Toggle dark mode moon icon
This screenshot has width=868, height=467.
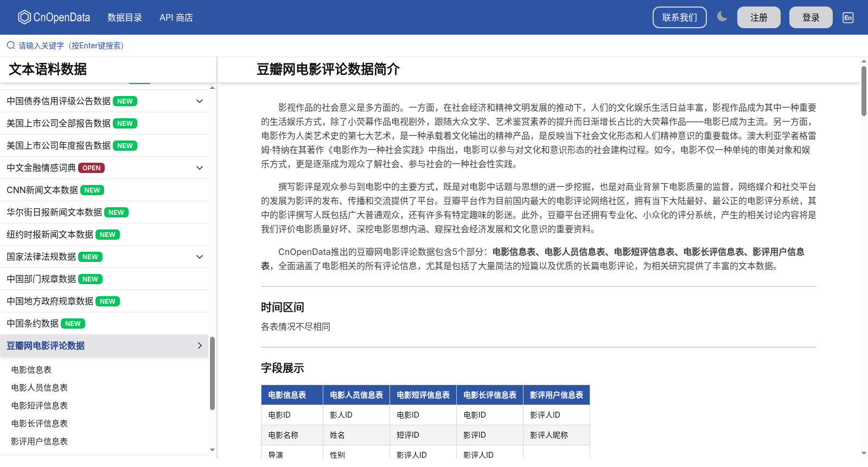click(x=722, y=17)
